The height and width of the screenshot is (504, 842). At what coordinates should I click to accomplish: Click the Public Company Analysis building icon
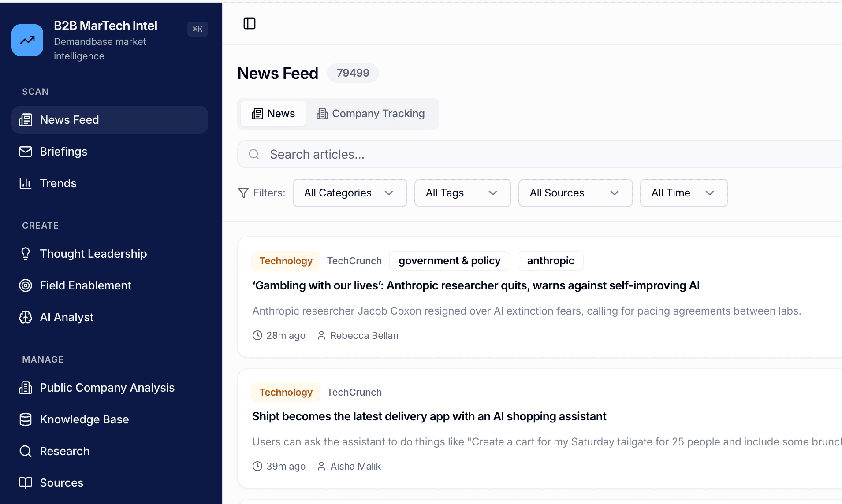click(26, 388)
